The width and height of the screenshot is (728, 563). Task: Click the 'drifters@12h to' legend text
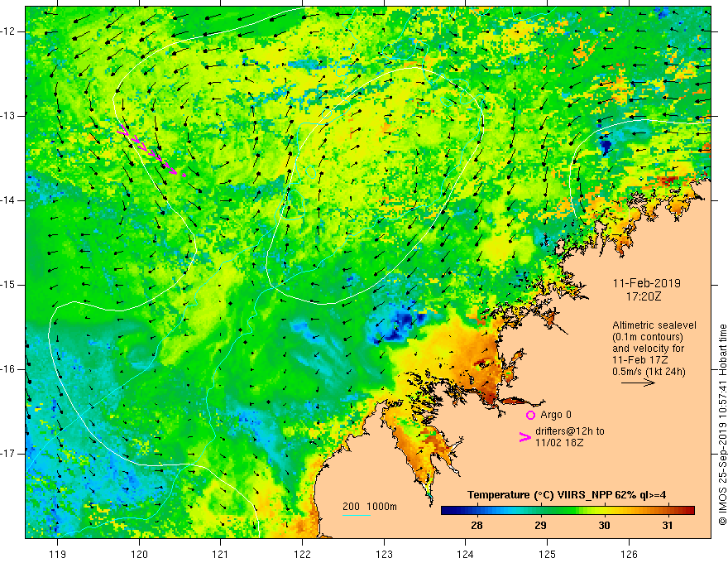570,431
